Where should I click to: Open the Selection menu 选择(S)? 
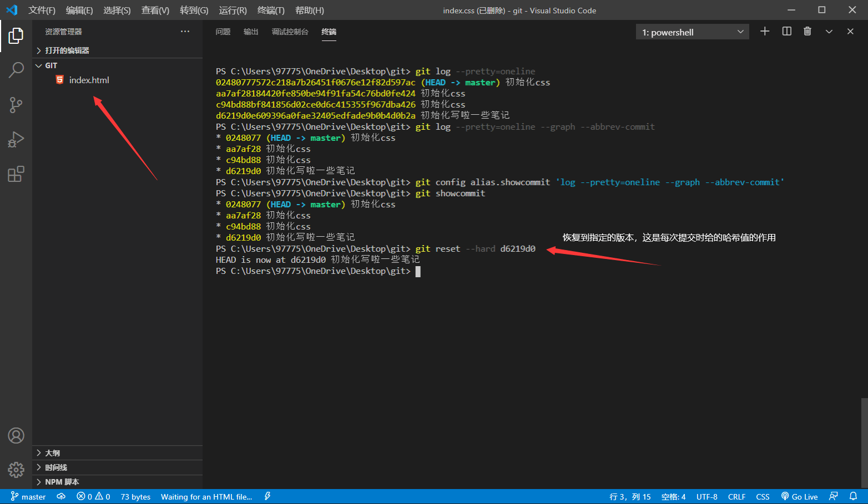[117, 11]
